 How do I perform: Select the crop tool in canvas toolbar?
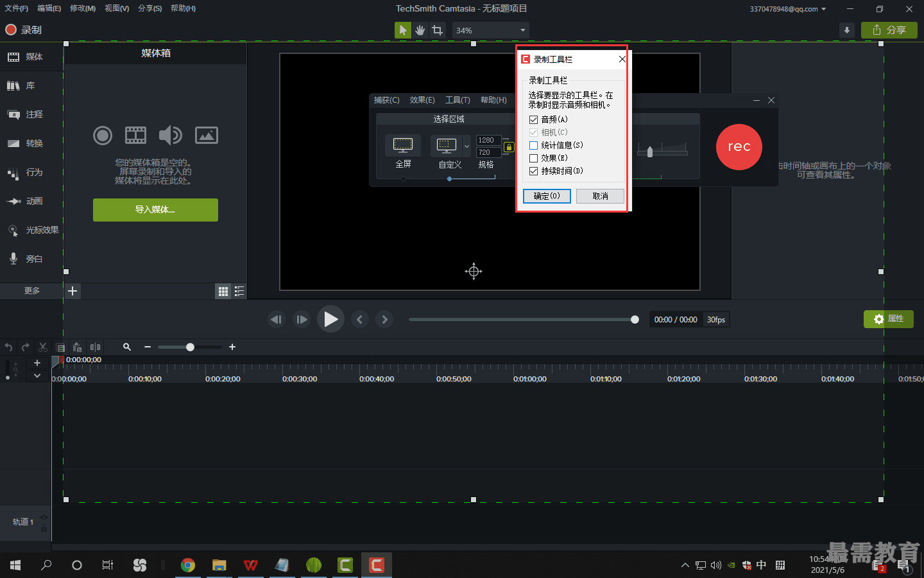click(x=438, y=30)
